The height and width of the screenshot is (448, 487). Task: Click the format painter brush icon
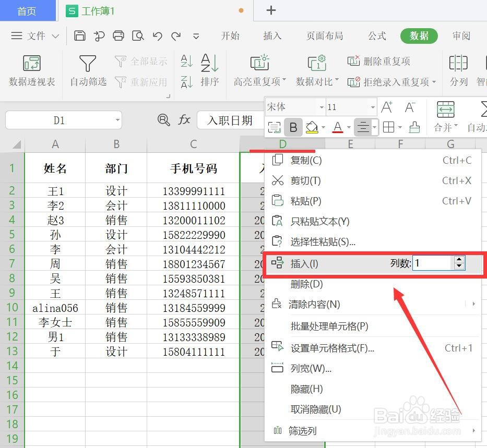[x=414, y=127]
